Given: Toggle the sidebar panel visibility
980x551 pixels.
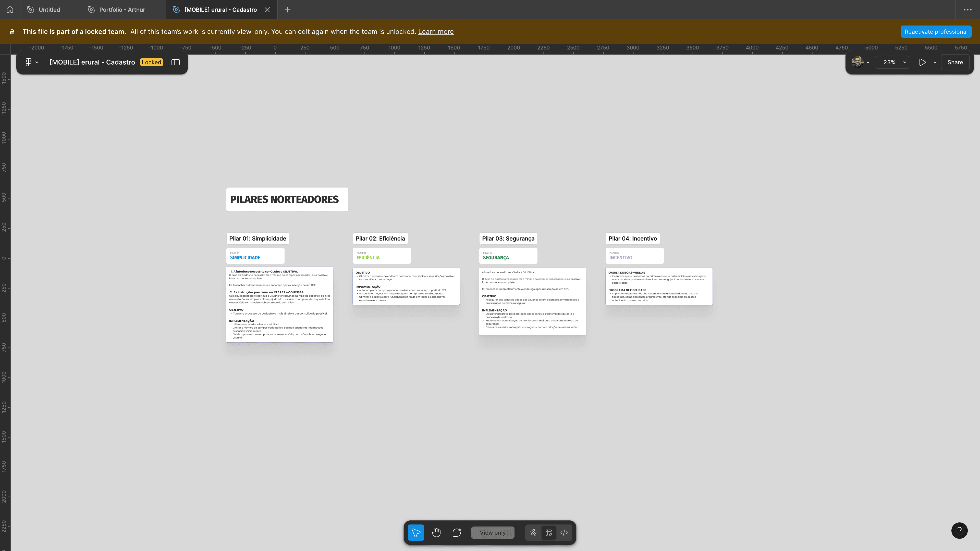Looking at the screenshot, I should [175, 62].
